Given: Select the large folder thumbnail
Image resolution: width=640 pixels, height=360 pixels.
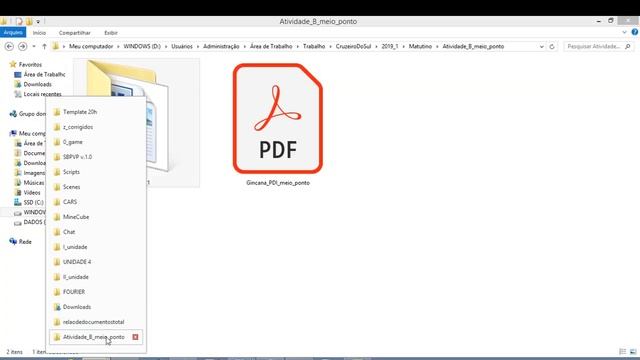Looking at the screenshot, I should [136, 122].
